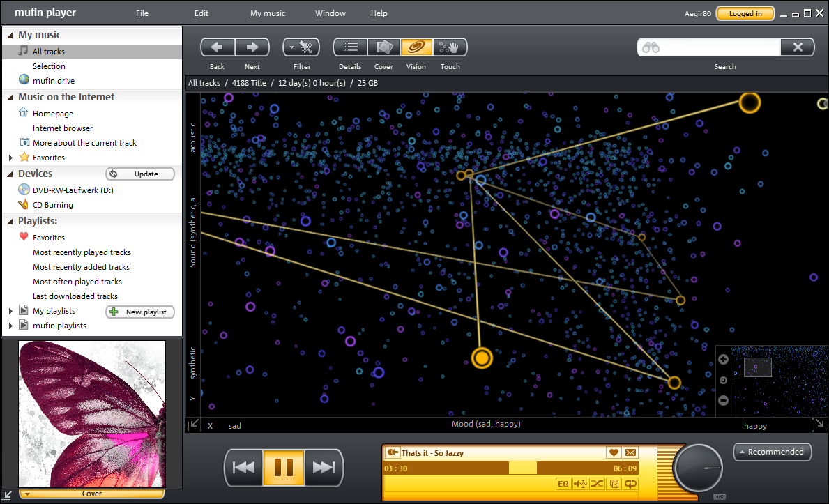
Task: Click the minimap overview thumbnail
Action: tap(779, 381)
